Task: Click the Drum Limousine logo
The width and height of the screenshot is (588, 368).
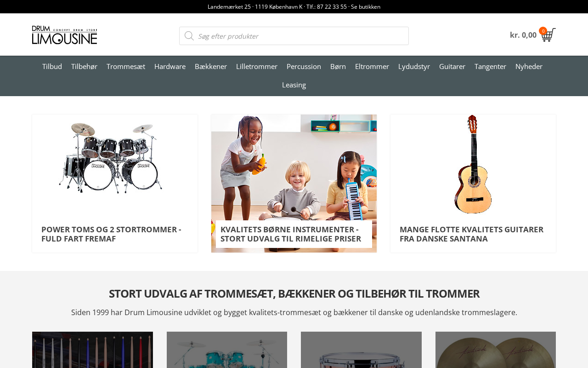Action: (65, 35)
